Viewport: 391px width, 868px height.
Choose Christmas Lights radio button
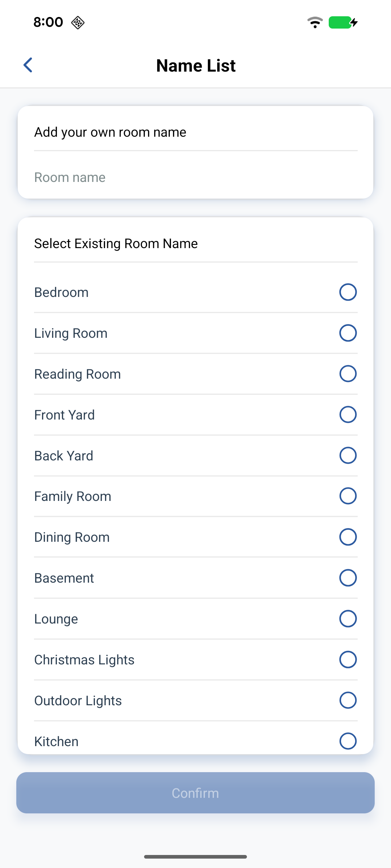[348, 660]
